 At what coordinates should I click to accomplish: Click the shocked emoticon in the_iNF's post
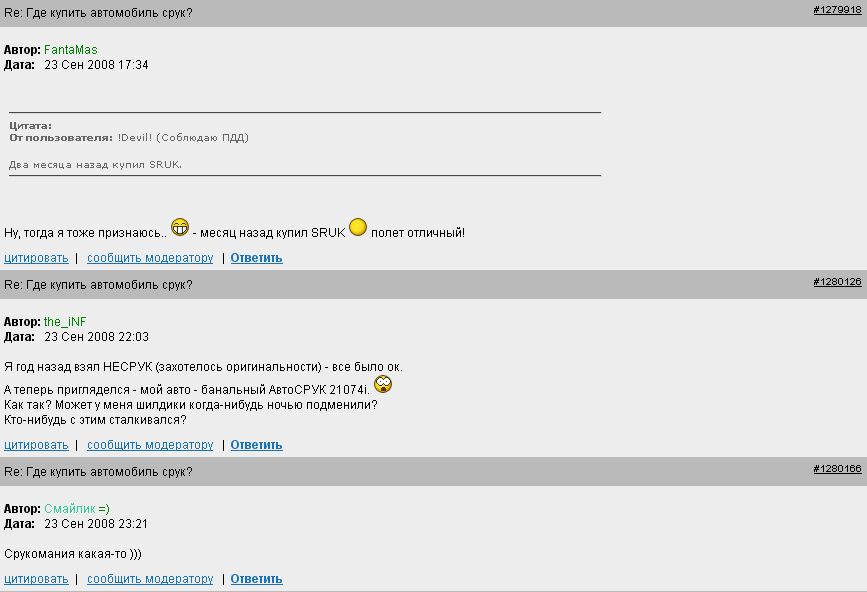[x=383, y=384]
